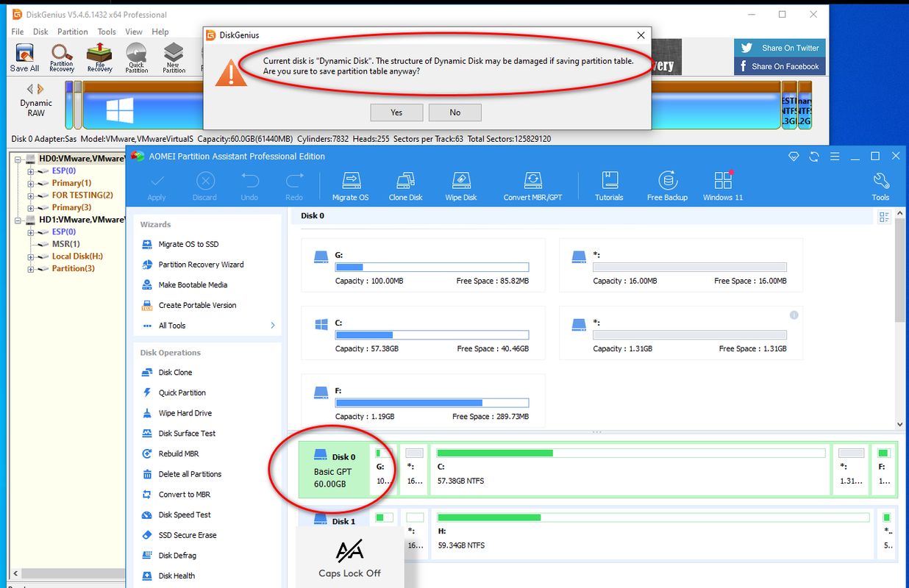Open File menu in DiskGenius

pos(18,32)
